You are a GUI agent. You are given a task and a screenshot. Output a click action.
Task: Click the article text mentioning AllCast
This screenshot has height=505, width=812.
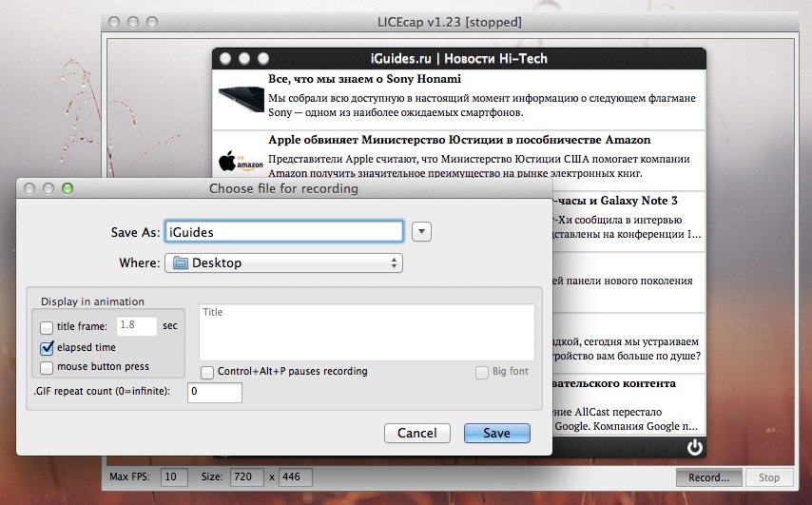click(626, 419)
